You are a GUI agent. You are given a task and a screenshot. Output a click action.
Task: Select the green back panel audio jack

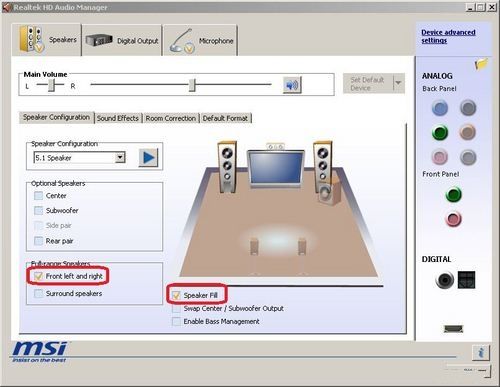click(440, 133)
